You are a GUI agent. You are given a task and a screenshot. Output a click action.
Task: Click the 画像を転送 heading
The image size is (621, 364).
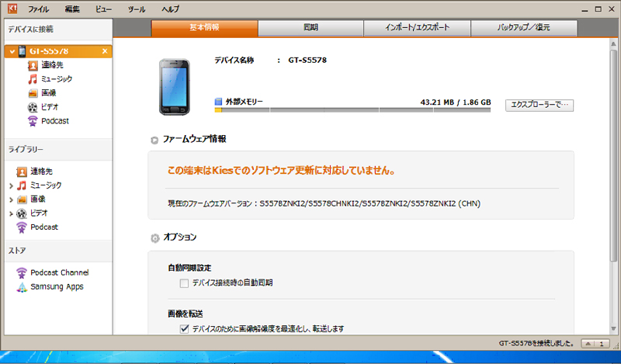pos(186,314)
